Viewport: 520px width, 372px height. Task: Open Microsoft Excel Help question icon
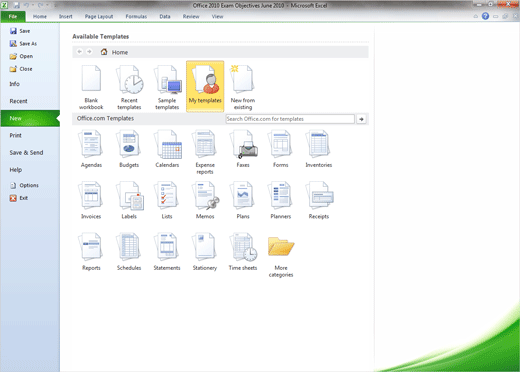click(x=485, y=16)
